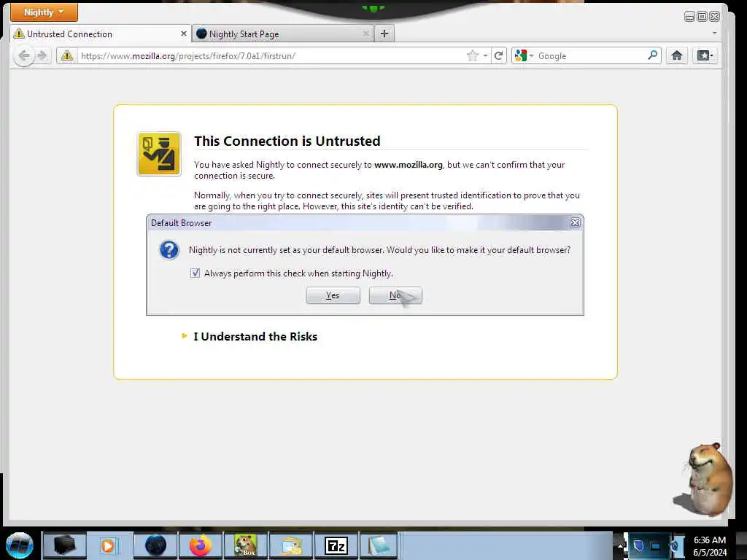Image resolution: width=747 pixels, height=560 pixels.
Task: Switch to the Untrusted Connection tab
Action: pyautogui.click(x=100, y=34)
